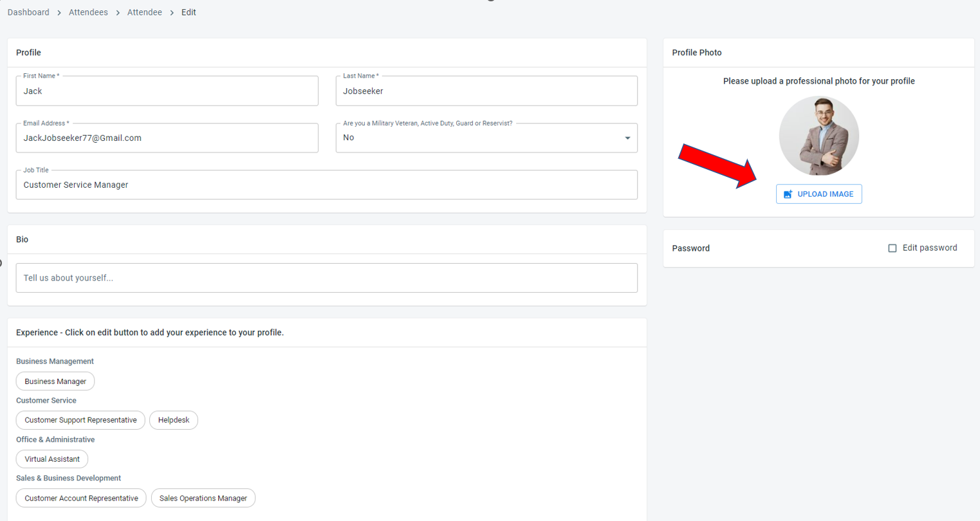Click the First Name input field
Viewport: 980px width, 521px height.
pyautogui.click(x=167, y=91)
